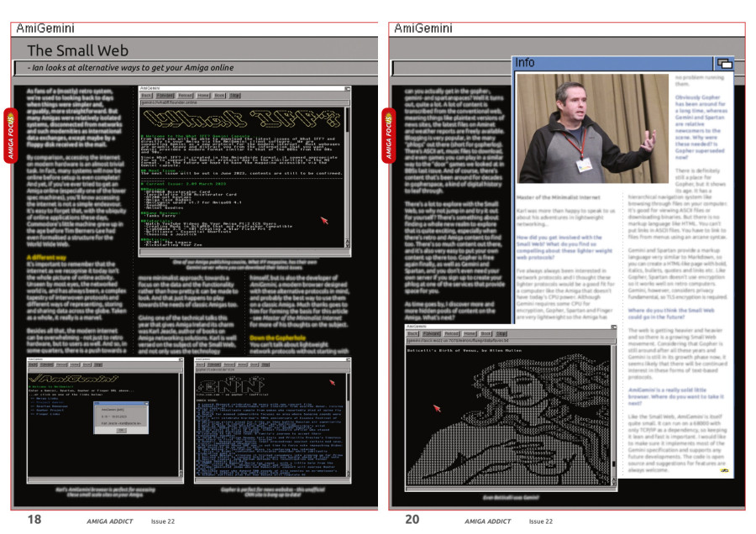Click the Botticelli's Birth of Venus title line

465,350
